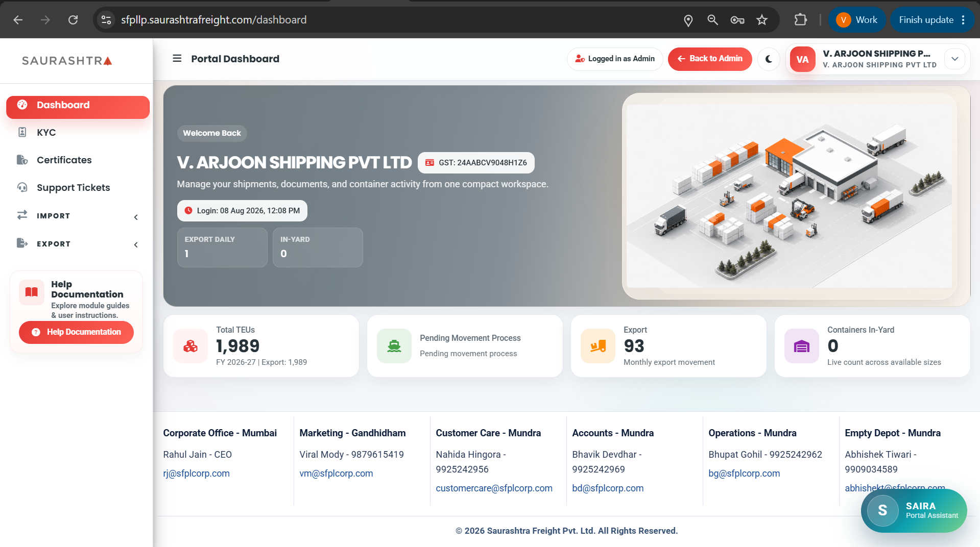Click the Marketing - Gandhidham heading
Image resolution: width=980 pixels, height=547 pixels.
pos(352,433)
